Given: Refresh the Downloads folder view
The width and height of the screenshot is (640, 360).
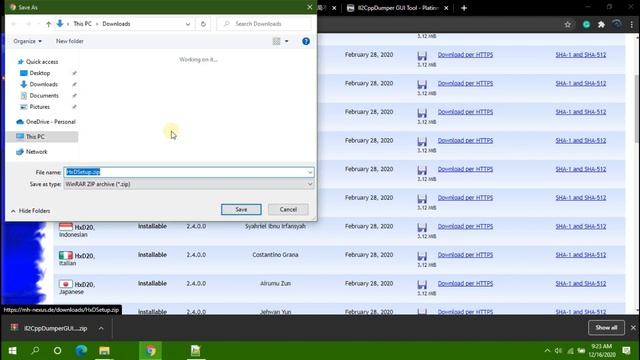Looking at the screenshot, I should pos(203,24).
